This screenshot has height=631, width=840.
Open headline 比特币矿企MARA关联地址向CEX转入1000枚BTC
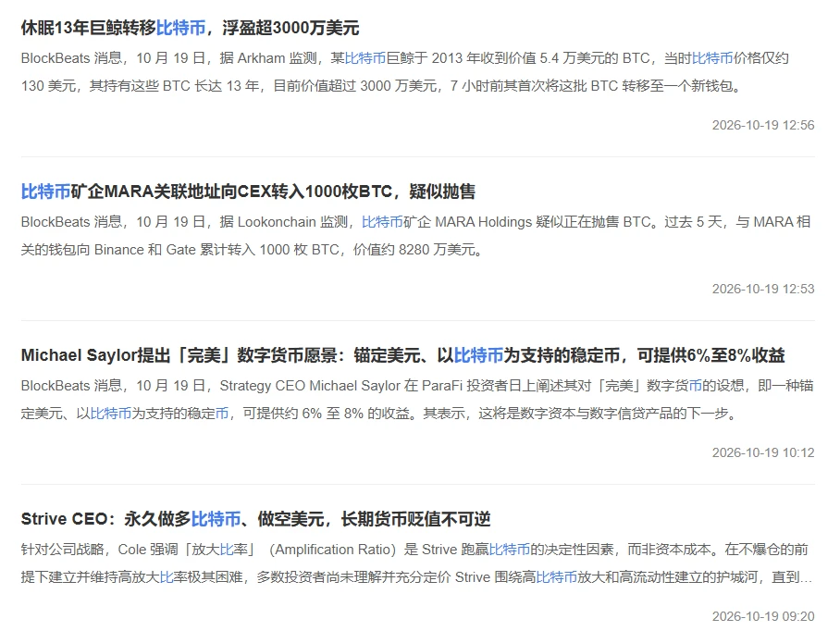tap(248, 192)
